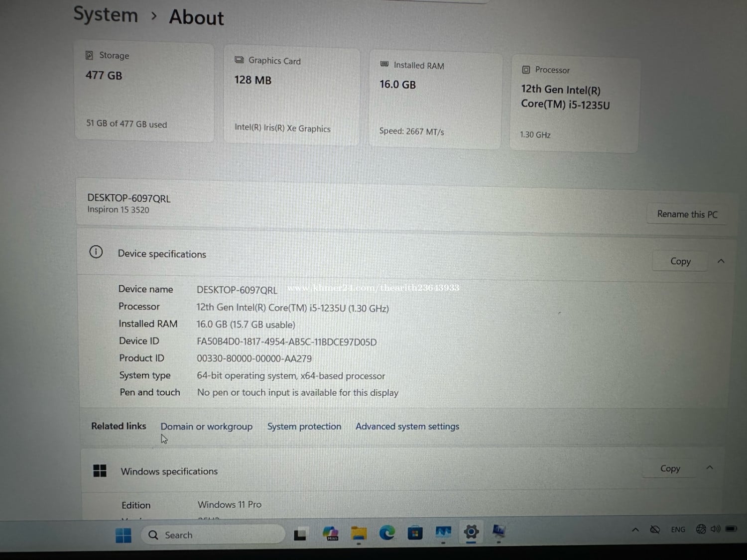Viewport: 747px width, 560px height.
Task: Click the taskbar Search box
Action: point(213,535)
